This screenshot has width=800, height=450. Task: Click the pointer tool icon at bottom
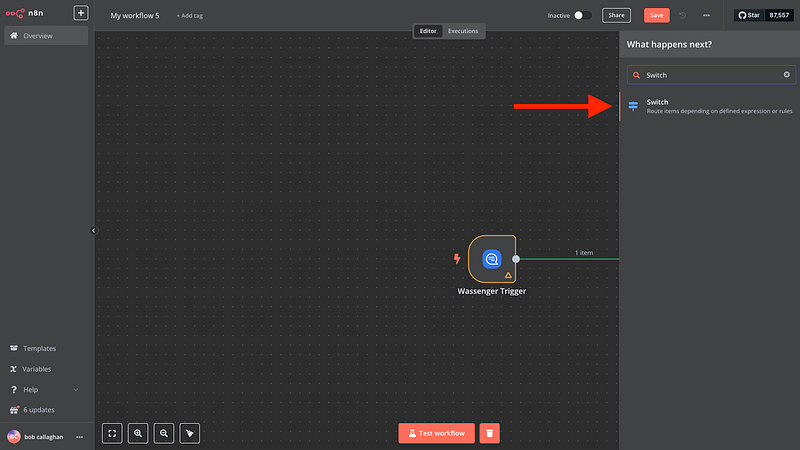point(189,433)
